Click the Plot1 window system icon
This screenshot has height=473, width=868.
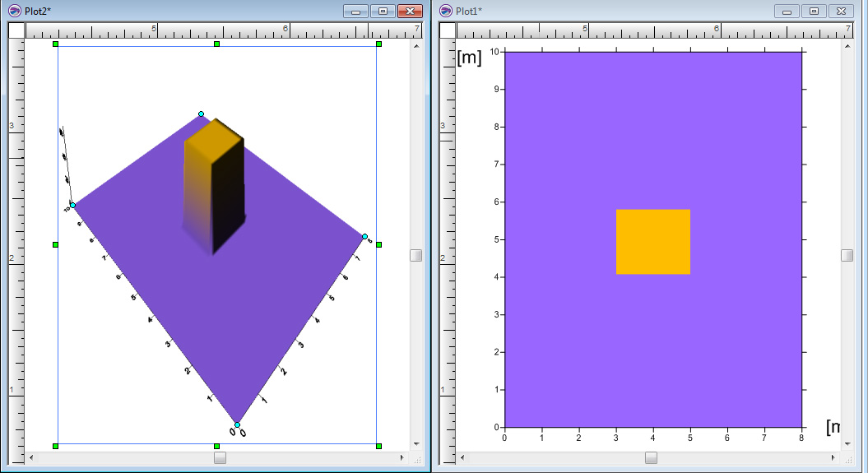(x=446, y=11)
